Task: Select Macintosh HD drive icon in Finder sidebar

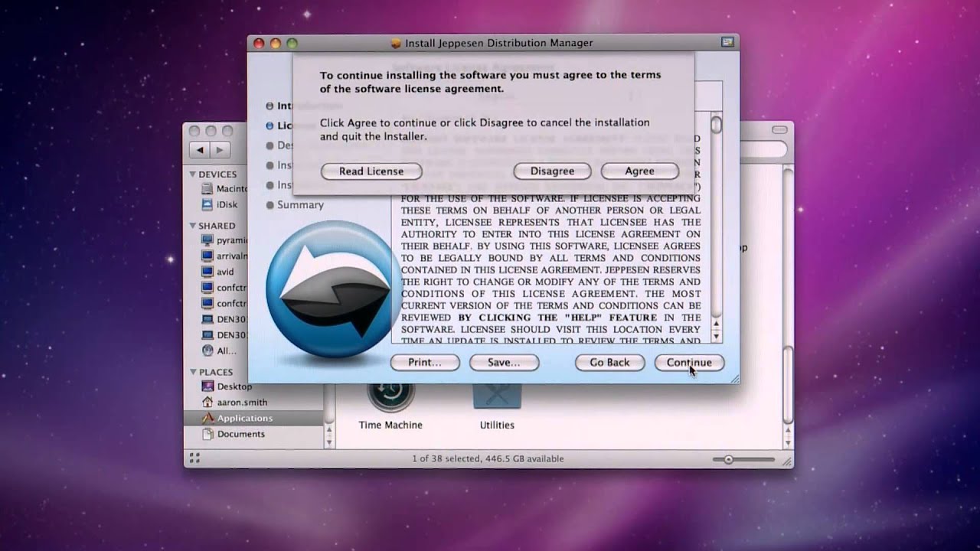Action: click(207, 188)
